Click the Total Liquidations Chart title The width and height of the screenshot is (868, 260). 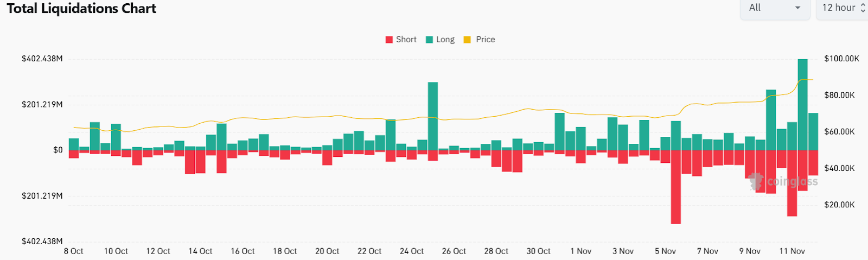[81, 9]
